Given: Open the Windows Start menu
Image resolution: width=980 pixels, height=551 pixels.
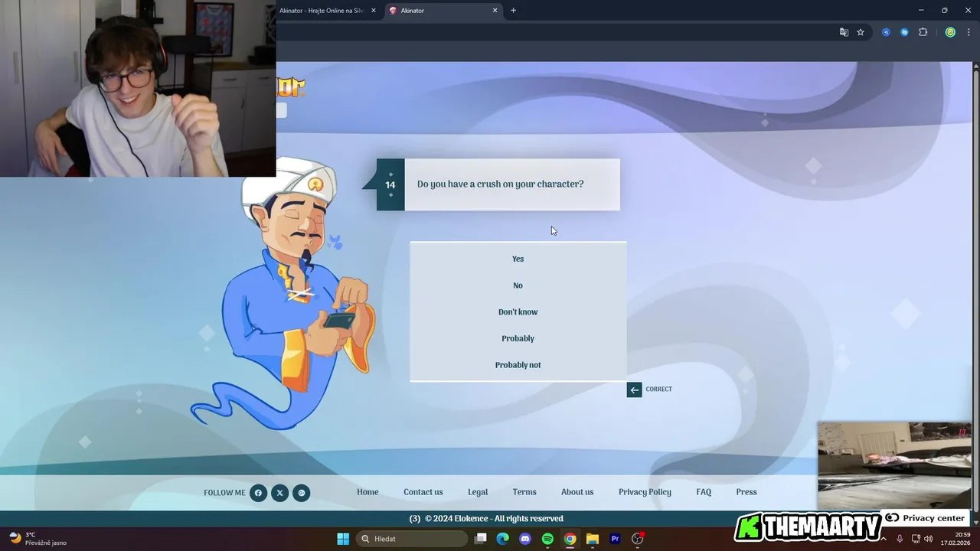Looking at the screenshot, I should 343,539.
